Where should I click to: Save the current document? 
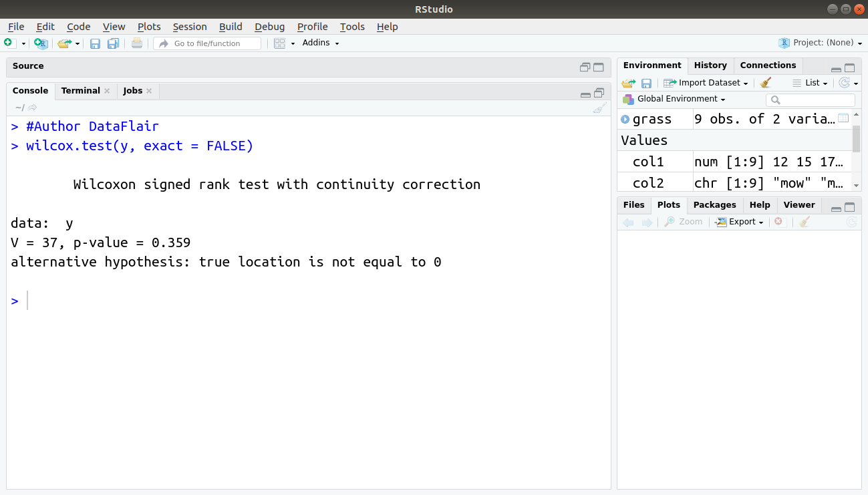pos(95,43)
